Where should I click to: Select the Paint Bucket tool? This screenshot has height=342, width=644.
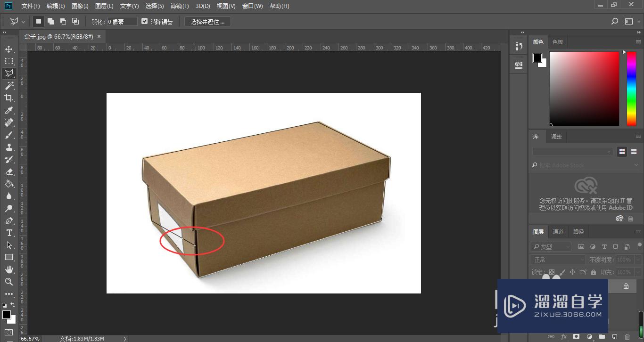[9, 184]
